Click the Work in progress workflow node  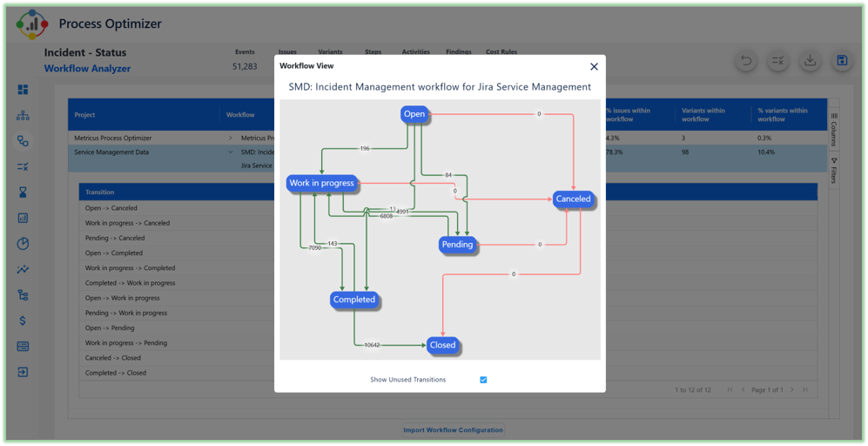321,183
